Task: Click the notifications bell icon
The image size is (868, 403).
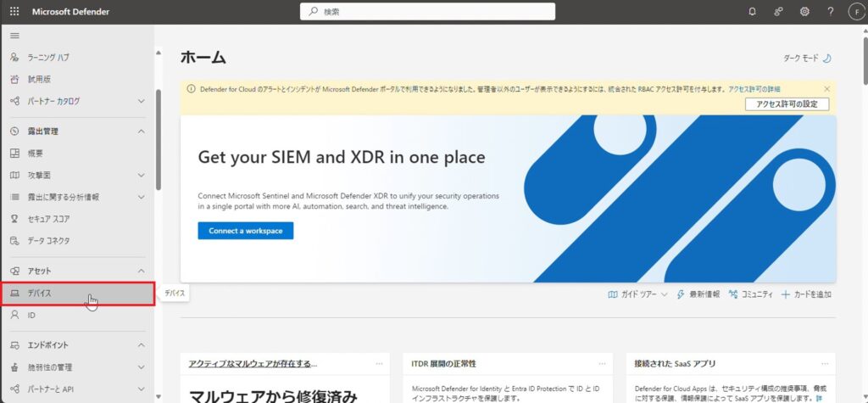Action: click(752, 12)
